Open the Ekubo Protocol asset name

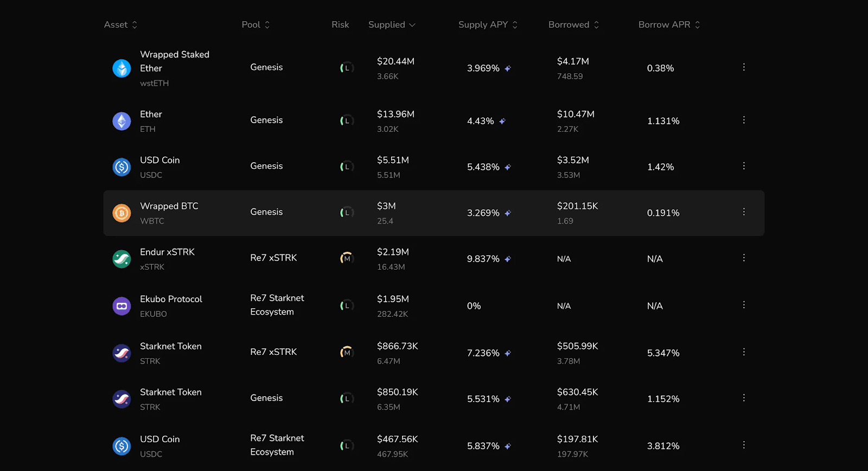click(171, 299)
